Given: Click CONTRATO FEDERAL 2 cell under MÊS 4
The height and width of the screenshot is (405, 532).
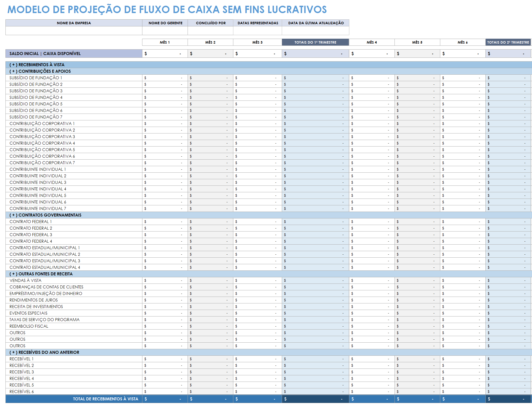Looking at the screenshot, I should (x=372, y=228).
